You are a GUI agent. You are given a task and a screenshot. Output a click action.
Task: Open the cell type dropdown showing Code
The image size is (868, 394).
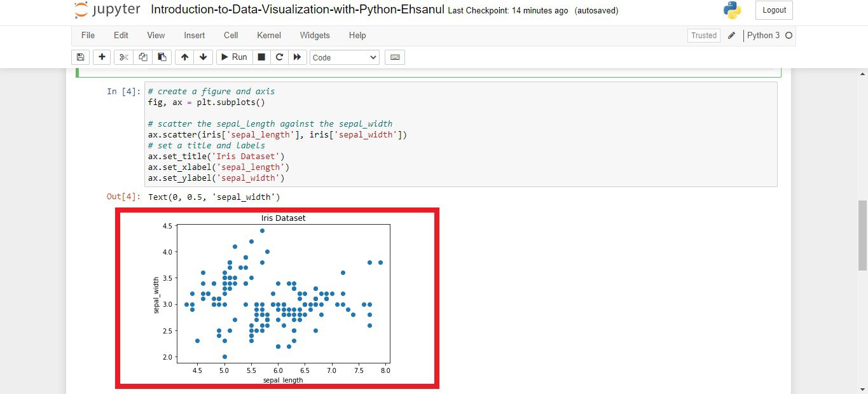344,57
